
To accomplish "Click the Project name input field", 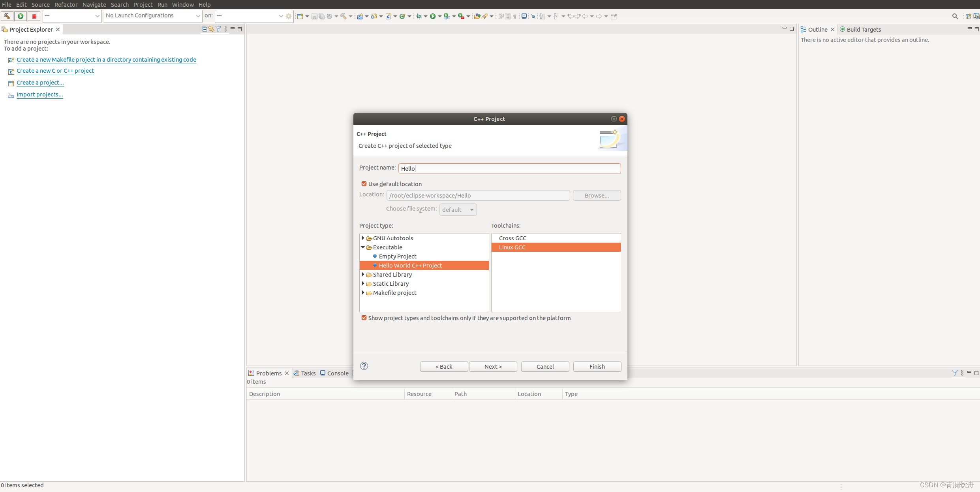I will click(x=509, y=168).
